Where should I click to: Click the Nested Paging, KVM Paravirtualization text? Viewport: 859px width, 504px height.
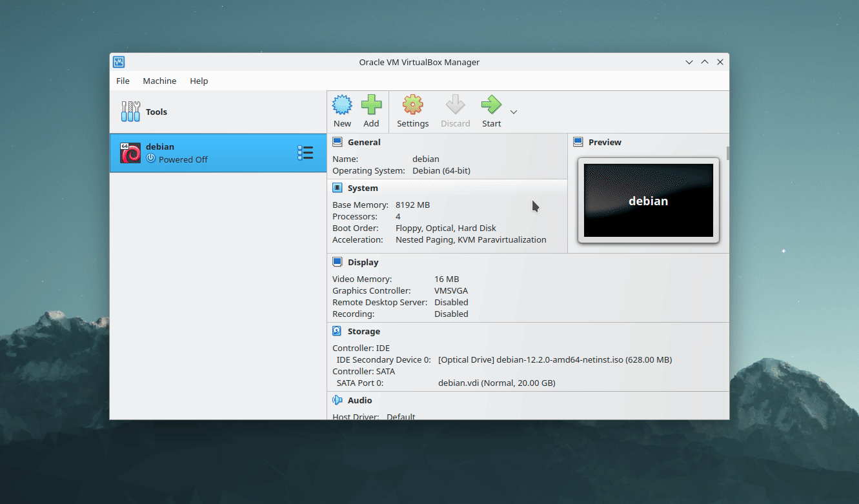[x=471, y=239]
